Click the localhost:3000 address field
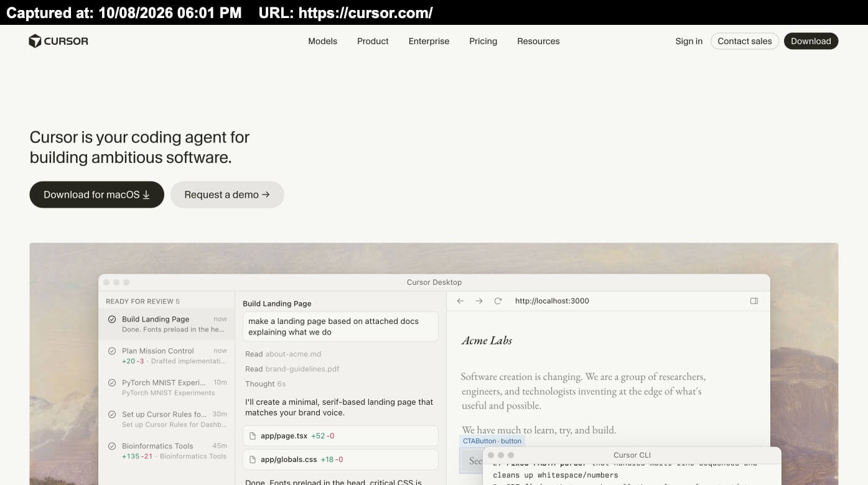 (x=552, y=301)
